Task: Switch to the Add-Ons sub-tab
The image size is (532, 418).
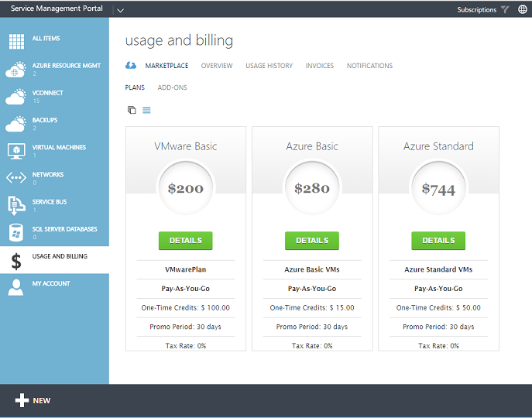Action: 173,87
